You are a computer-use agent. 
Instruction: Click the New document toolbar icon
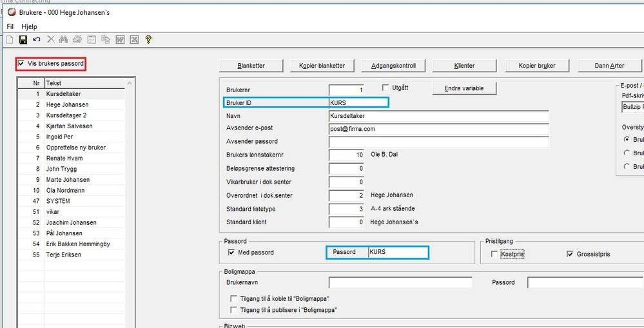tap(10, 39)
